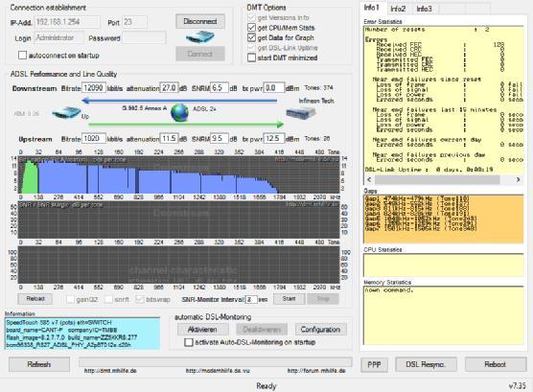Click the Downstream attenuation value field
The height and width of the screenshot is (392, 533).
click(x=170, y=88)
